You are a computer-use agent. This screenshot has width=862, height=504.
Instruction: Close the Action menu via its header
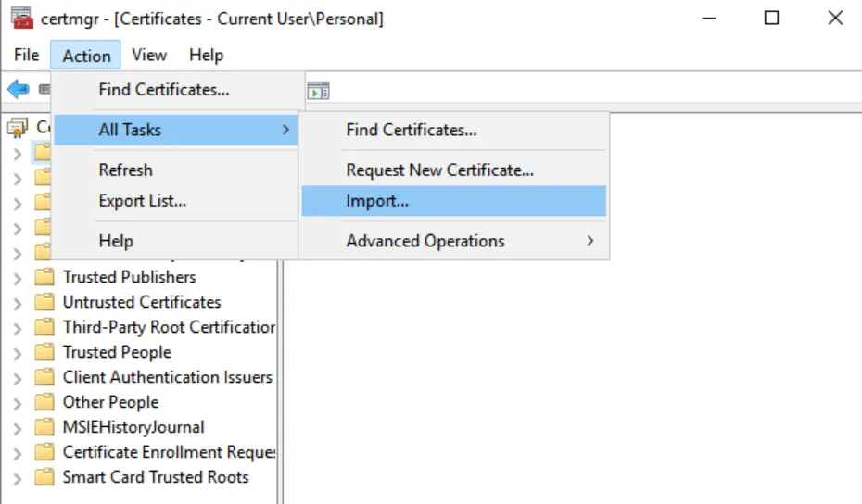pos(86,55)
